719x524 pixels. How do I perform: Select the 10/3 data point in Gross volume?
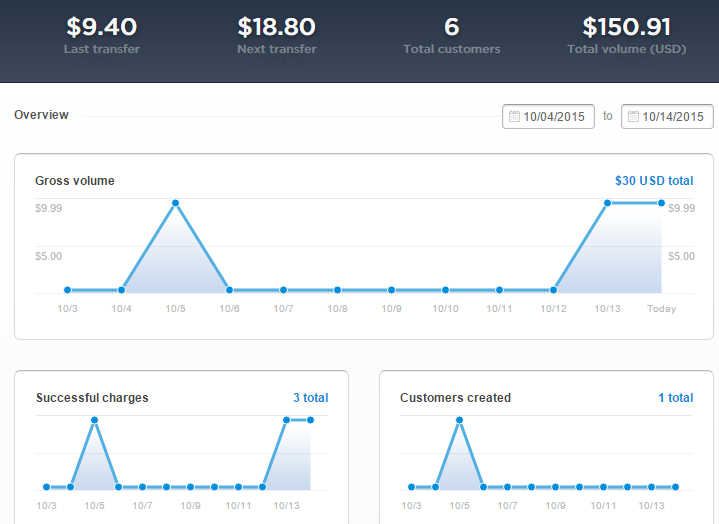point(67,290)
